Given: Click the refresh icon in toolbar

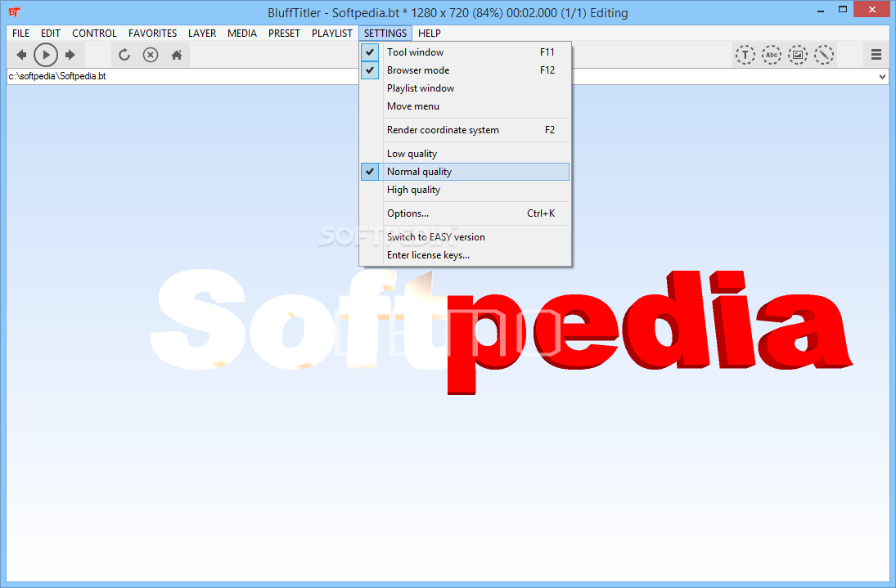Looking at the screenshot, I should (x=124, y=55).
